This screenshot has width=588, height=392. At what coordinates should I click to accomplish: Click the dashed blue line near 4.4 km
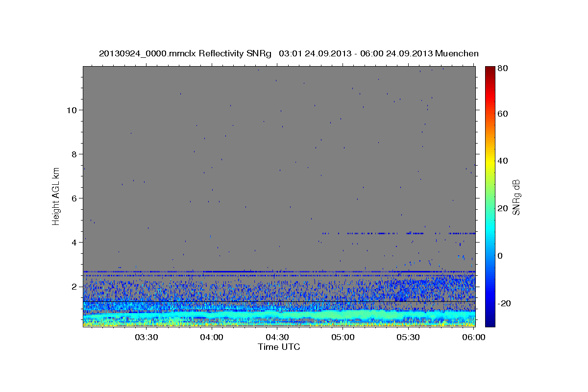(398, 233)
